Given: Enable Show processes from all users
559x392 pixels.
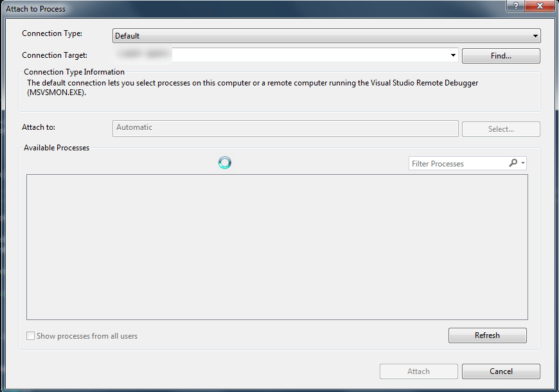Looking at the screenshot, I should click(x=30, y=335).
